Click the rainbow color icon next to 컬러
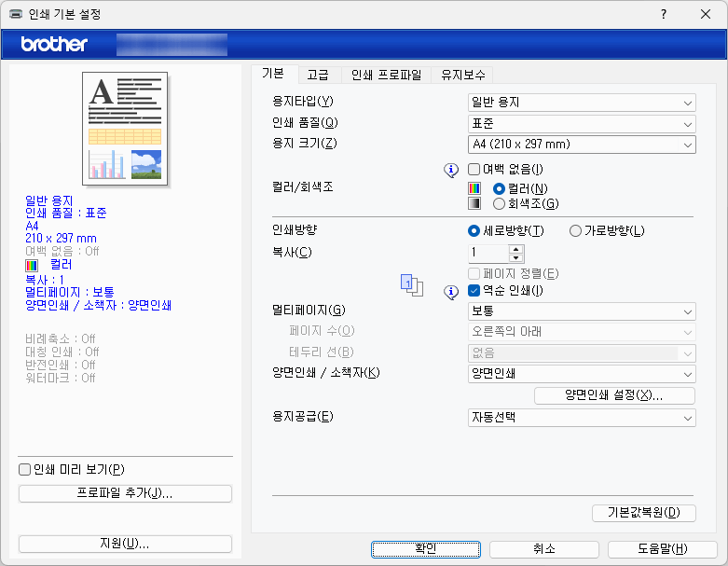Screen dimensions: 728x566 [x=474, y=188]
